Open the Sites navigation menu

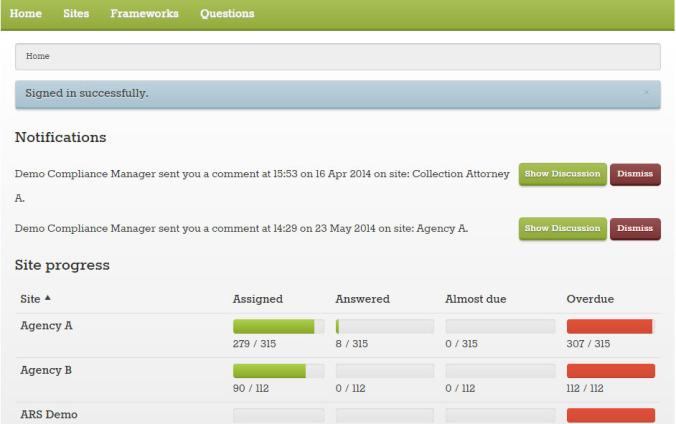tap(76, 14)
